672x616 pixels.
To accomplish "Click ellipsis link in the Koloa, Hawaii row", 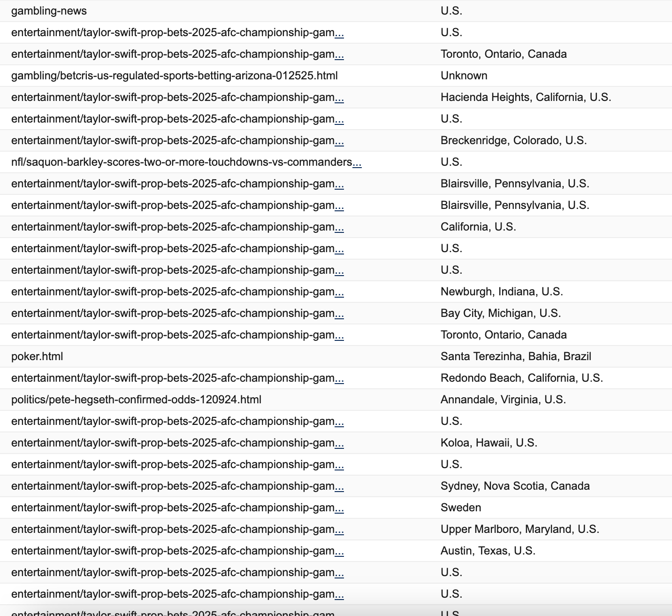I will (x=339, y=444).
